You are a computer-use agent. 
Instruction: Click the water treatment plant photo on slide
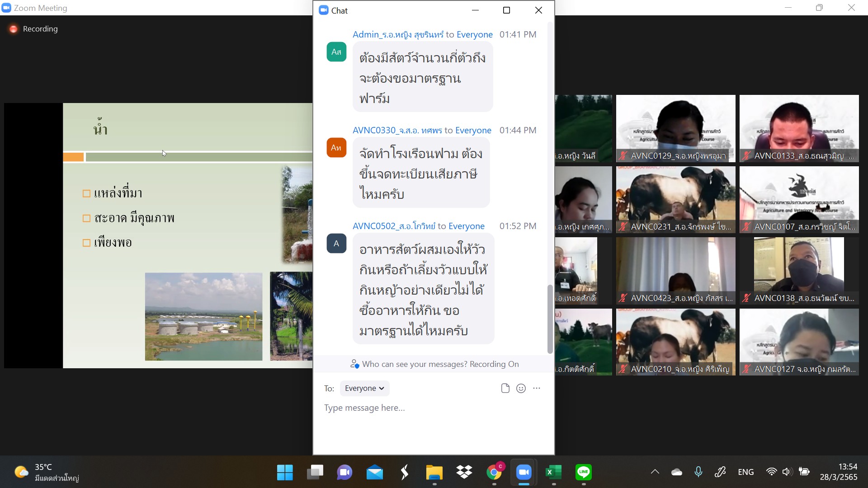pos(203,316)
